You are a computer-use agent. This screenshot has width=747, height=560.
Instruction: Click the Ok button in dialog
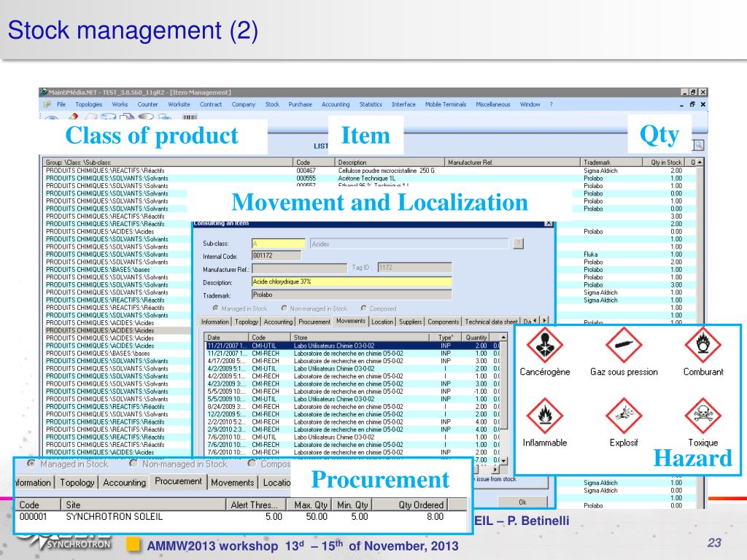pyautogui.click(x=522, y=502)
